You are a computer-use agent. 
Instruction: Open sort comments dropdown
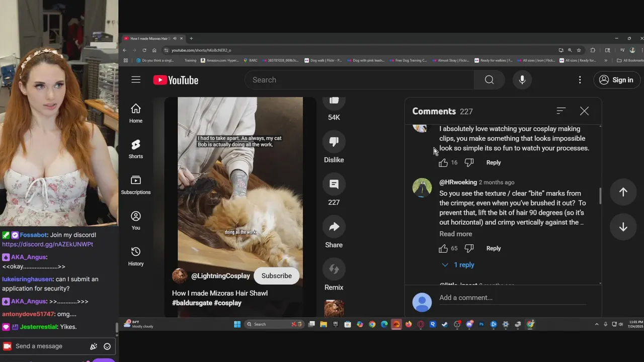point(561,111)
